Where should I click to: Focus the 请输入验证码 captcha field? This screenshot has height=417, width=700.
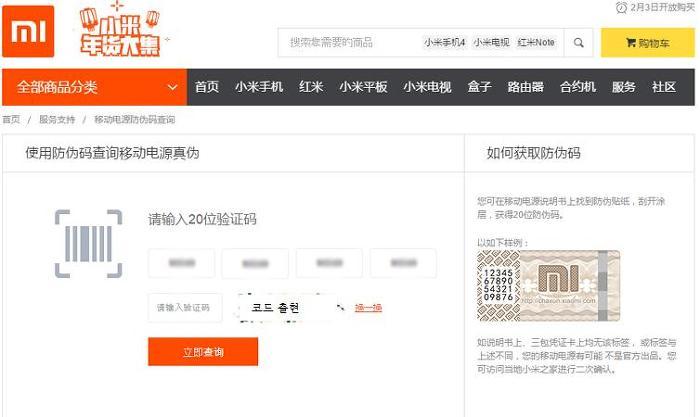(185, 308)
